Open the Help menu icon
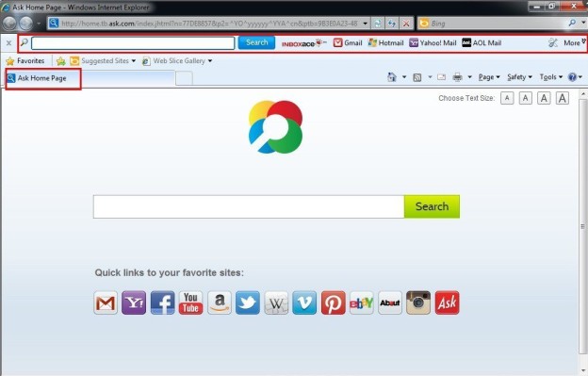Image resolution: width=588 pixels, height=376 pixels. (x=575, y=77)
